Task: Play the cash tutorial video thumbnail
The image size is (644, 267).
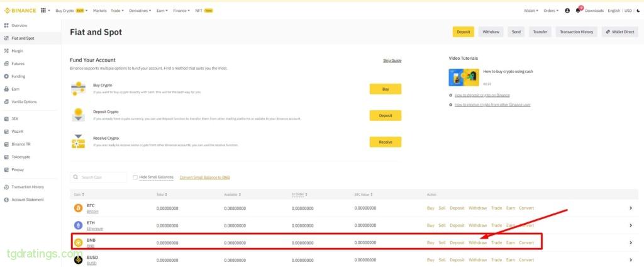Action: (x=464, y=77)
